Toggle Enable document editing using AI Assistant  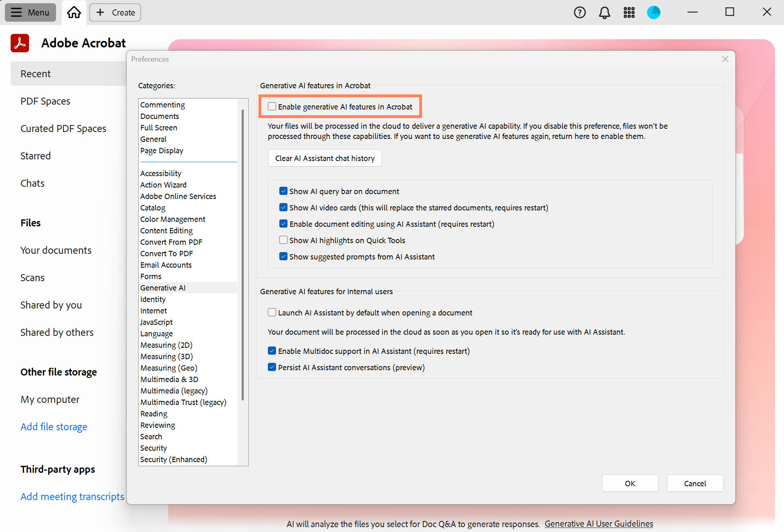[283, 224]
